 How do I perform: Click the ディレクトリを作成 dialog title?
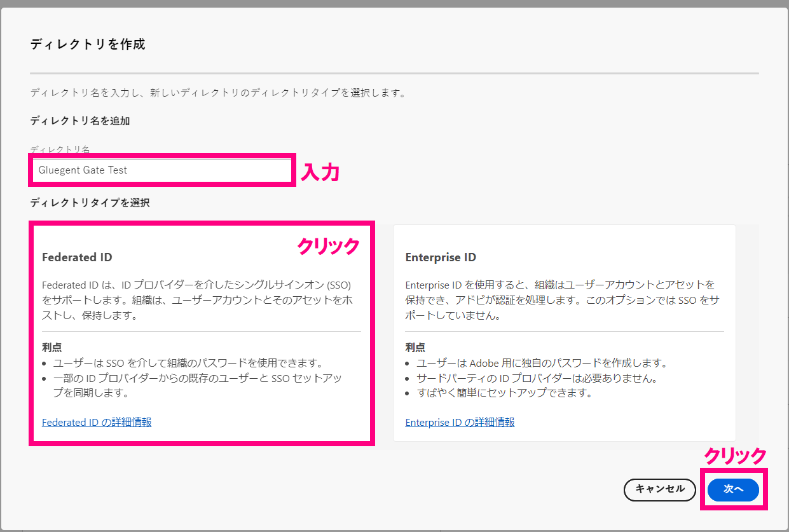[88, 44]
